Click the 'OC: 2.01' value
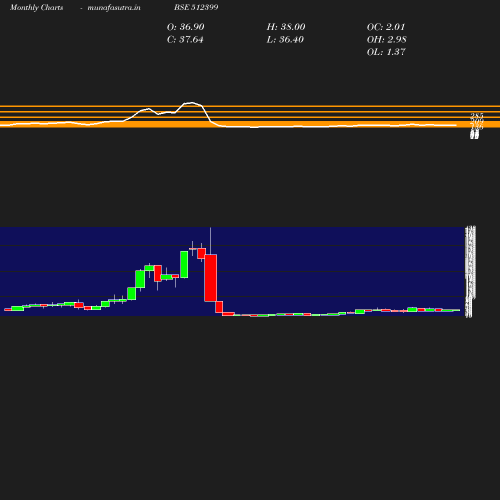 pyautogui.click(x=386, y=27)
